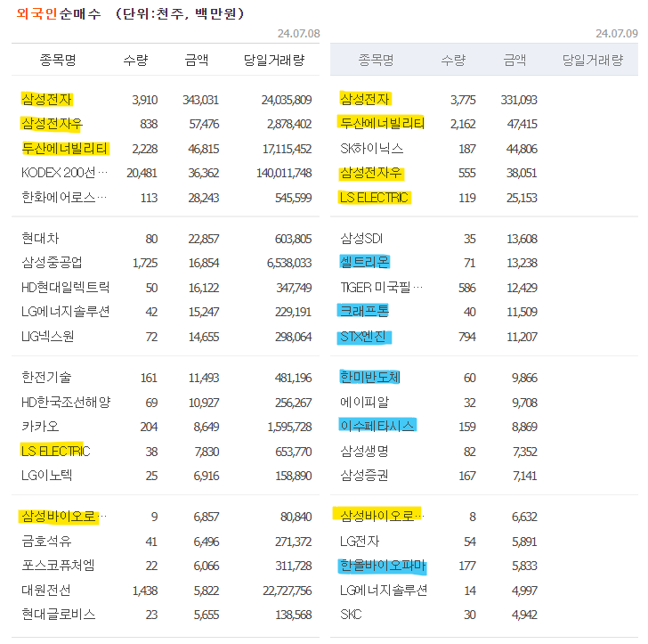The width and height of the screenshot is (648, 644).
Task: Click 당일거래량 header in the 24.07.08 table
Action: point(274,61)
